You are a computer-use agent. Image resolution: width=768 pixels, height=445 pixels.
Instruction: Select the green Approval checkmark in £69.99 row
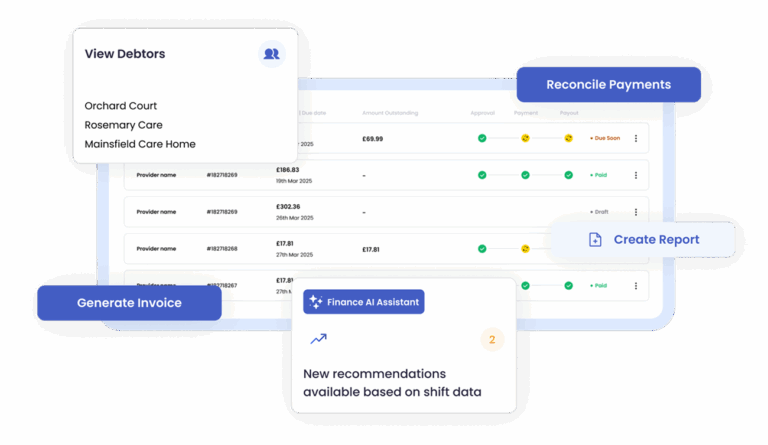482,138
